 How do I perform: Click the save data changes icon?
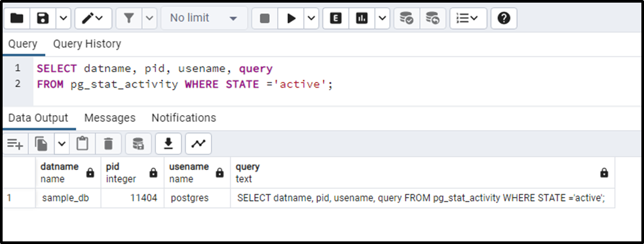tap(138, 144)
